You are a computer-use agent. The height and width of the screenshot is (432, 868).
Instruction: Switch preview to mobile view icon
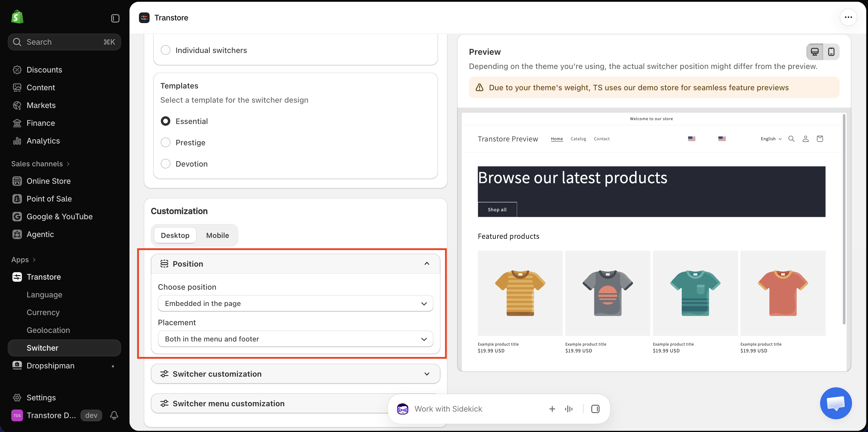(831, 51)
